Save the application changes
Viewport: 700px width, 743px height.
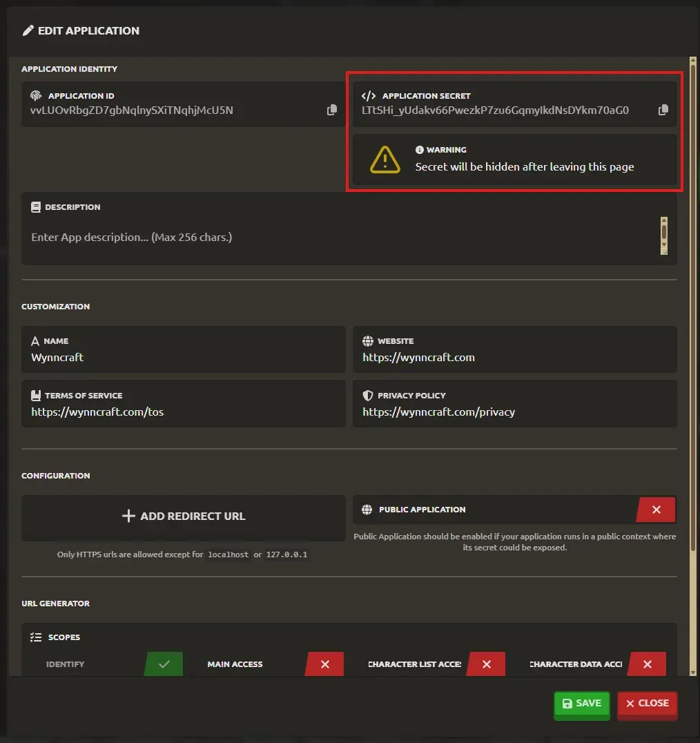(581, 704)
